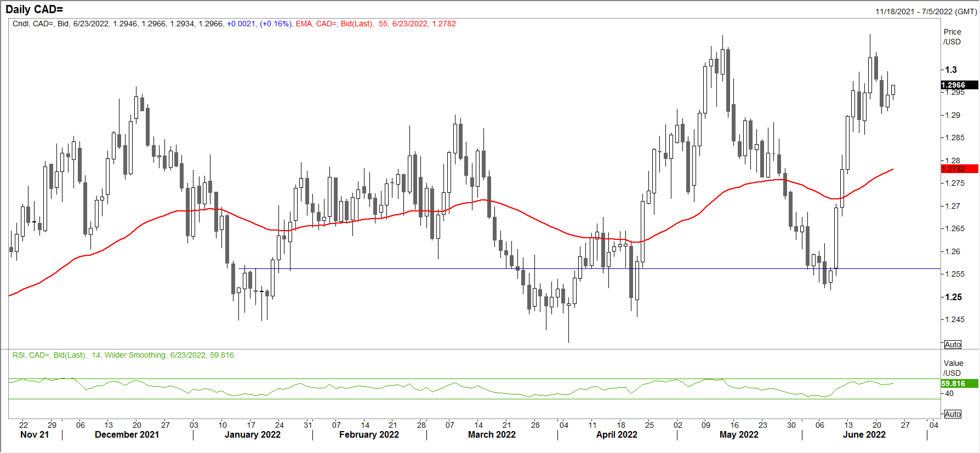
Task: Click the 'Value /USD' axis label
Action: 953,368
